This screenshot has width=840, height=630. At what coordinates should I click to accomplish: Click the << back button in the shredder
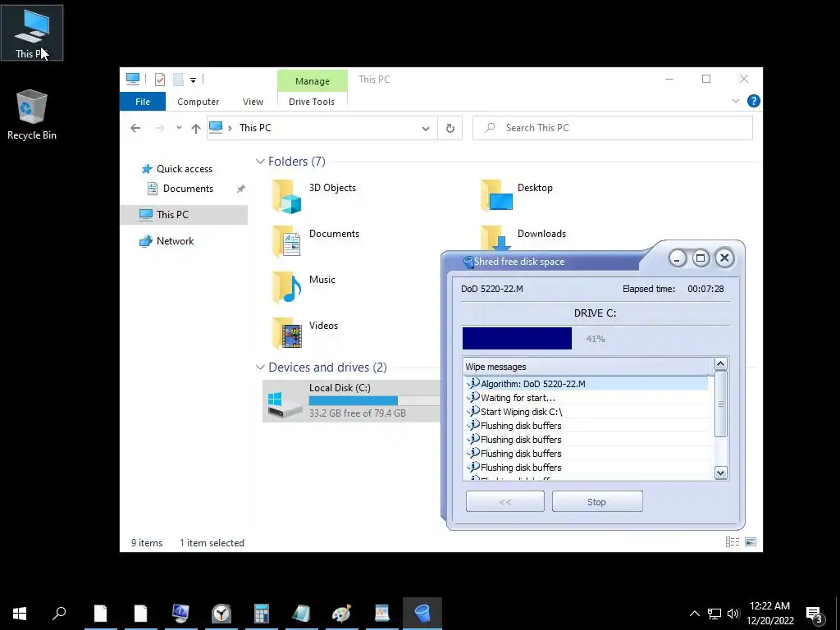[505, 502]
